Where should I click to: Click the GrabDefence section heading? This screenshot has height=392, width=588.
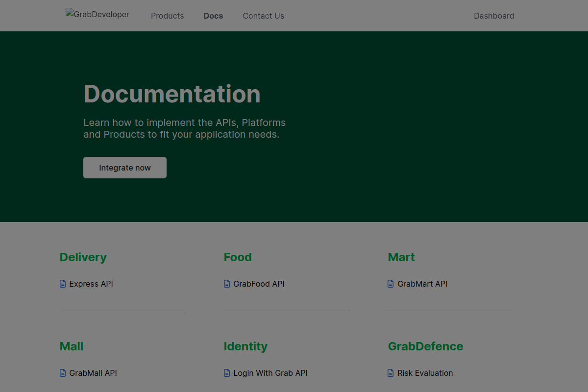425,346
